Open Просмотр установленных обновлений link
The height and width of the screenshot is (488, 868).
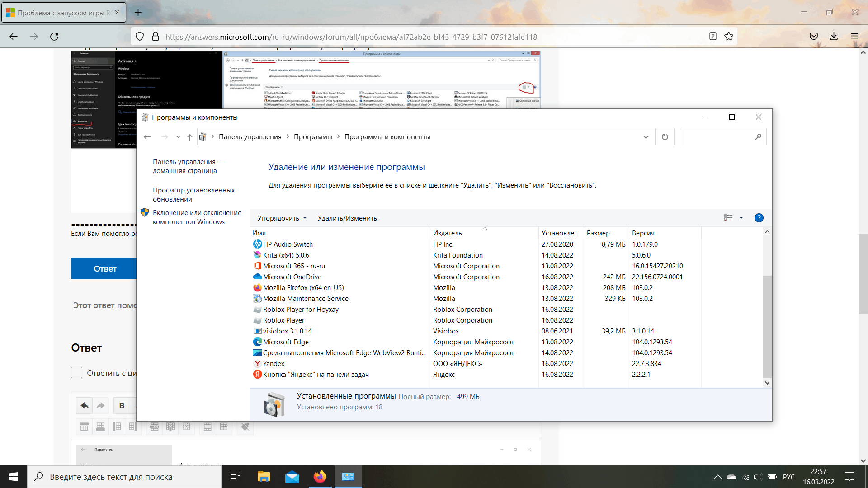(x=193, y=194)
